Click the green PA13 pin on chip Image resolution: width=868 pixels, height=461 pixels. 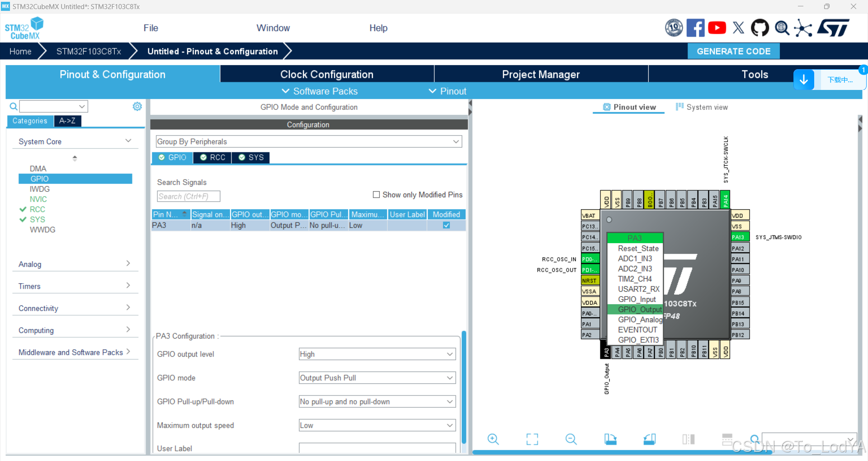click(x=740, y=237)
